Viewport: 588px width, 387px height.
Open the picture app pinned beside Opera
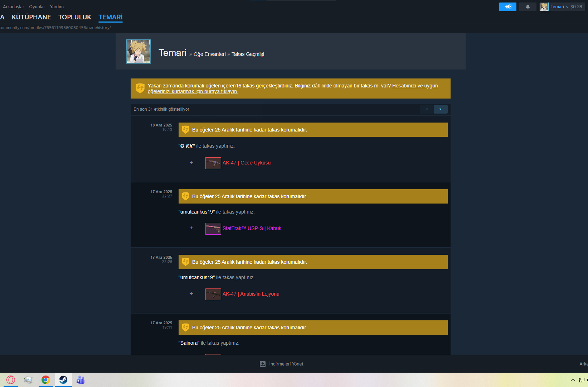tap(28, 380)
